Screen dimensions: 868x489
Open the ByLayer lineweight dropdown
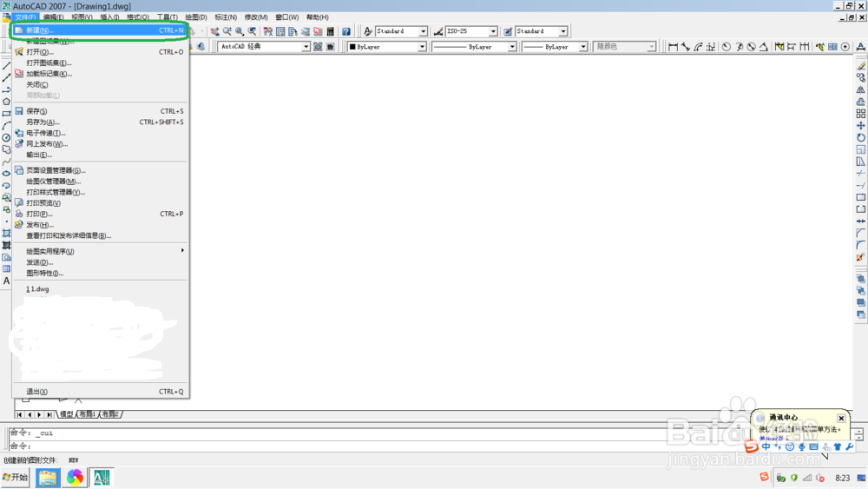(x=583, y=47)
